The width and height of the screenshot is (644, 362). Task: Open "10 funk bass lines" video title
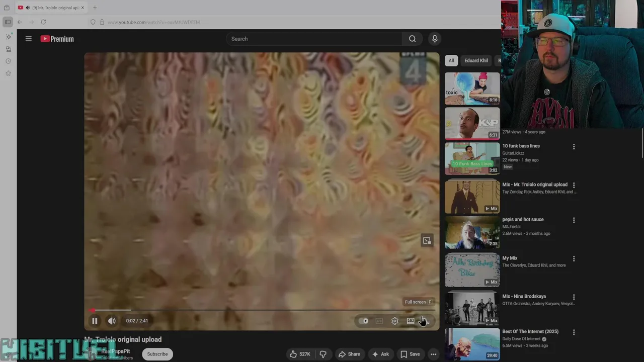point(521,146)
